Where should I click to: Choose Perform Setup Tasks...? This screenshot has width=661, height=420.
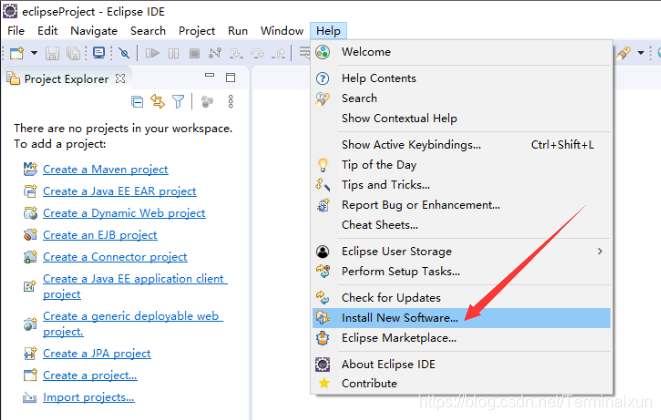point(462,272)
